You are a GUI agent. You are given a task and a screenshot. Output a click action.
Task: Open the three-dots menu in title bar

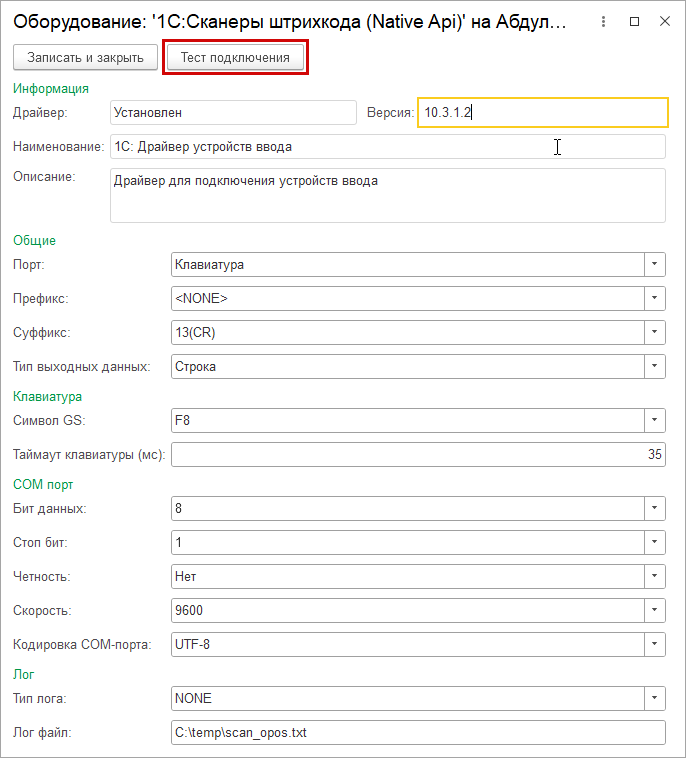tap(603, 21)
